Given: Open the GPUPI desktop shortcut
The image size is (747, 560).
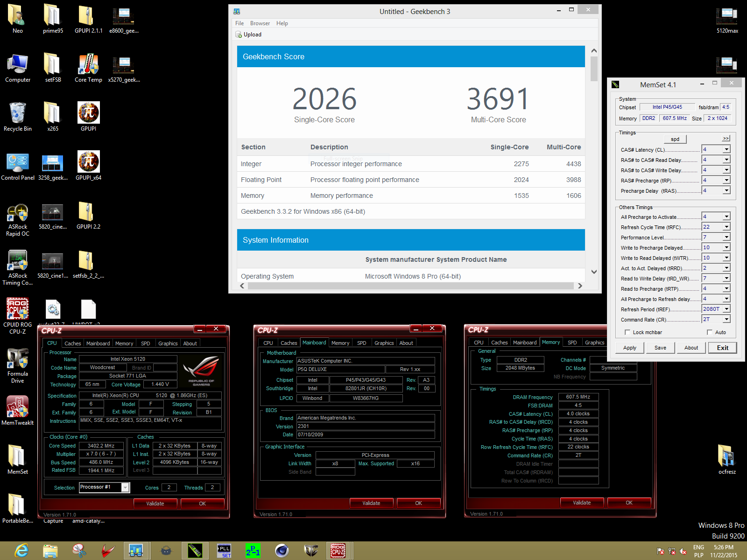Looking at the screenshot, I should click(88, 117).
